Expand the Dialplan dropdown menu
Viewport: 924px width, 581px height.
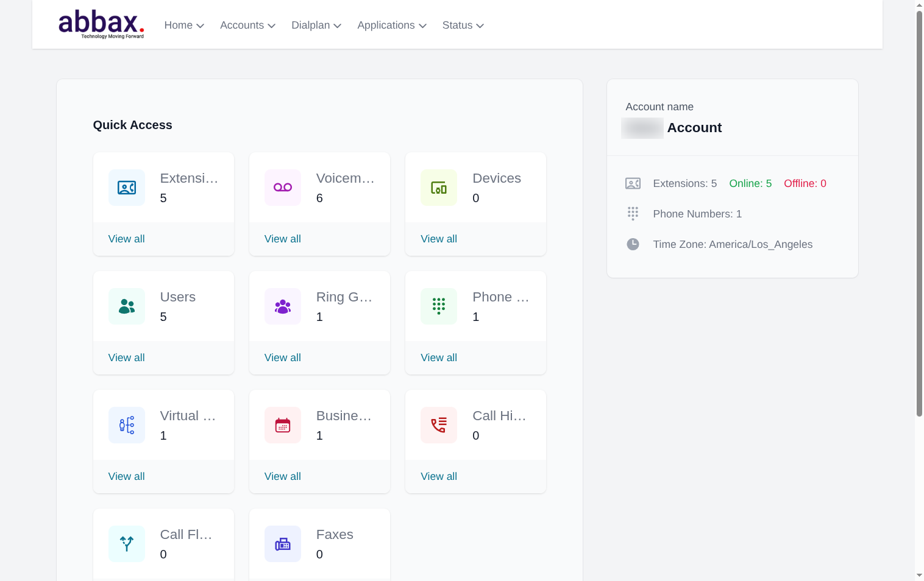tap(316, 25)
